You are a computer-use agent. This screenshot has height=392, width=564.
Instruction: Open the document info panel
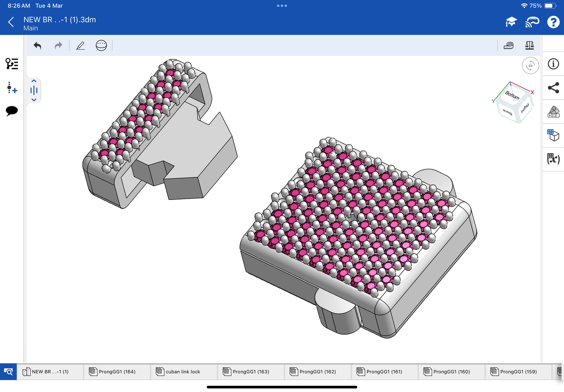click(553, 64)
